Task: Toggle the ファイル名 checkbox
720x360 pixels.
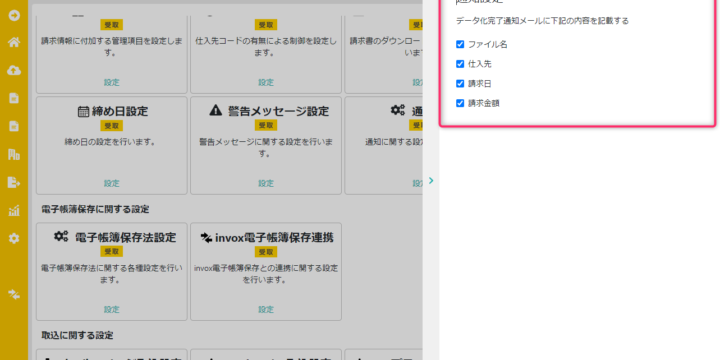Action: pos(460,45)
